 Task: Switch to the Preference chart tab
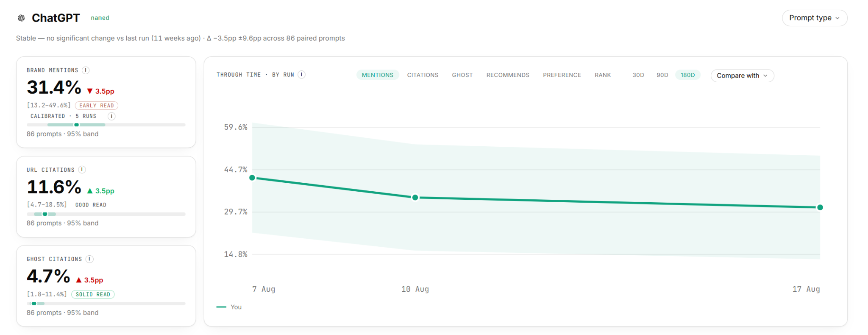point(562,75)
